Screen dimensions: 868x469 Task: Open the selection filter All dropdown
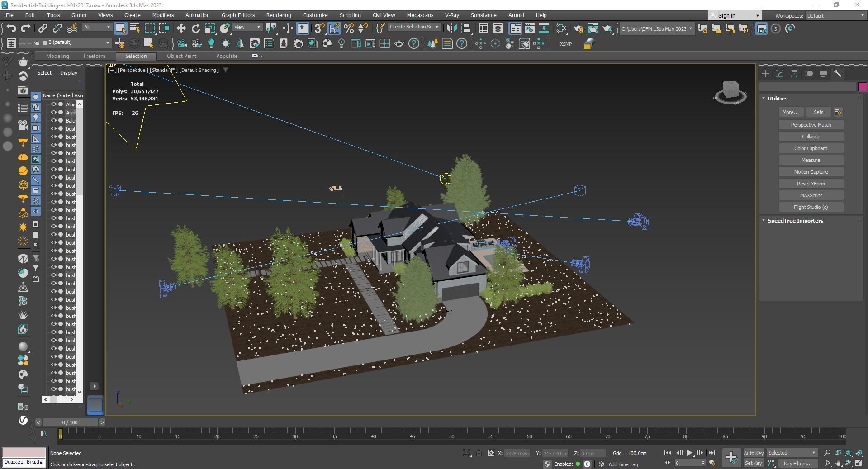click(97, 27)
